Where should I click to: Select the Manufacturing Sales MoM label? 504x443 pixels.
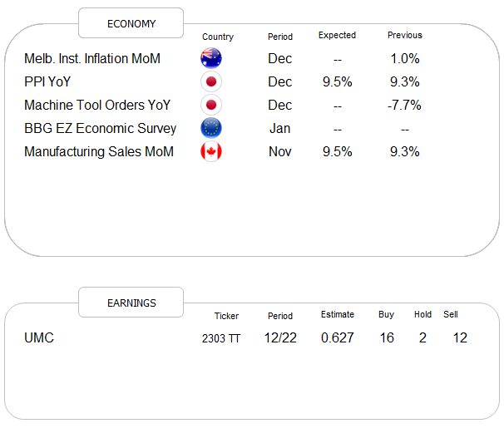[99, 152]
